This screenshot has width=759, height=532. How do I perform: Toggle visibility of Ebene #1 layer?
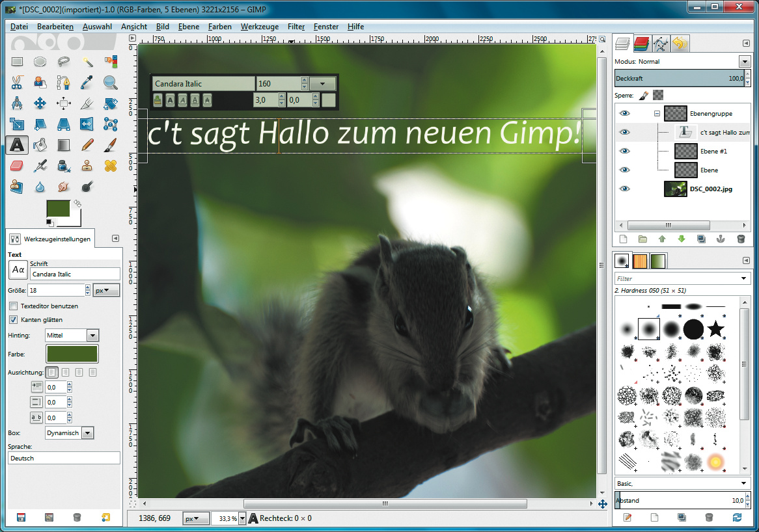(x=625, y=151)
